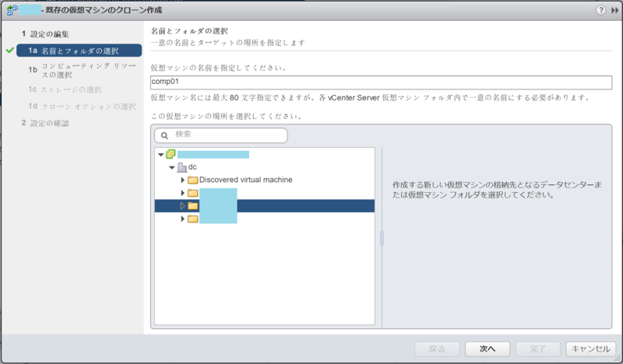
Task: Click the splitter handle between tree and description
Action: pos(382,239)
